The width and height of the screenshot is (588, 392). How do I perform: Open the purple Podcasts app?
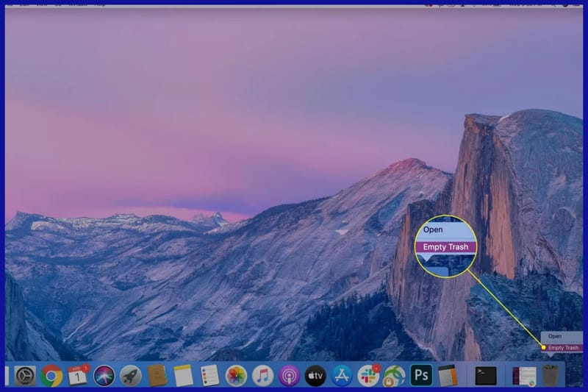coord(289,376)
